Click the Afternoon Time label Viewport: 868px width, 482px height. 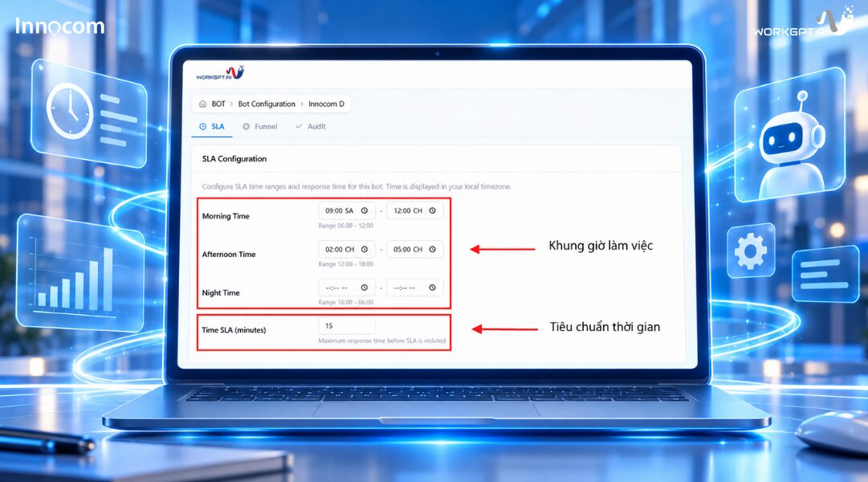pyautogui.click(x=229, y=255)
